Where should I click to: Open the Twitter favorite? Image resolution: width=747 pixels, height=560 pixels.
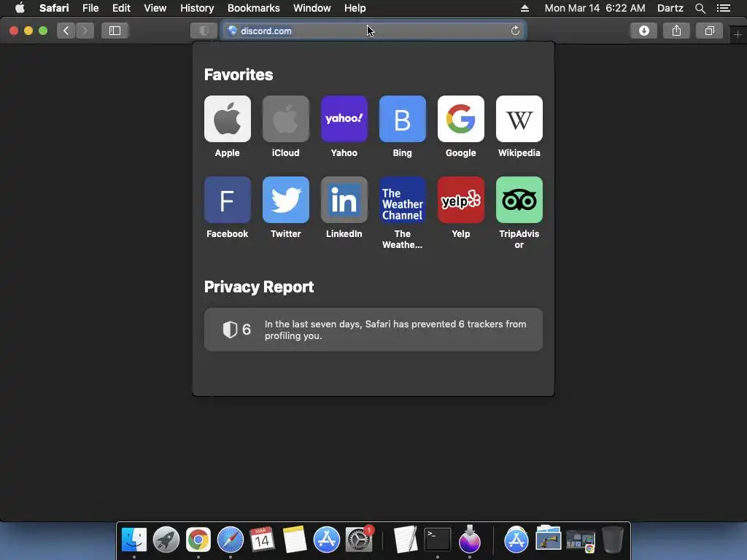[x=286, y=200]
